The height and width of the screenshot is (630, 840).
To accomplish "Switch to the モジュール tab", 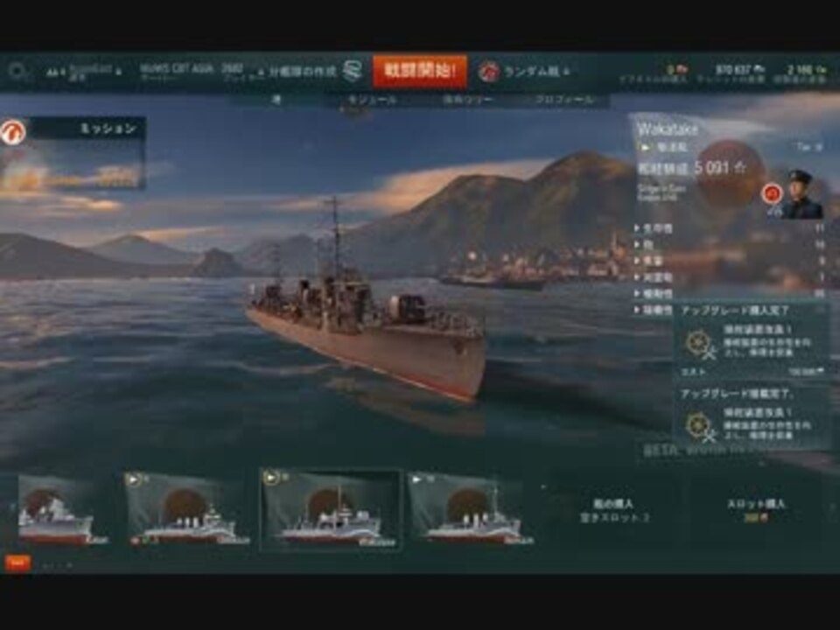I will [x=373, y=100].
